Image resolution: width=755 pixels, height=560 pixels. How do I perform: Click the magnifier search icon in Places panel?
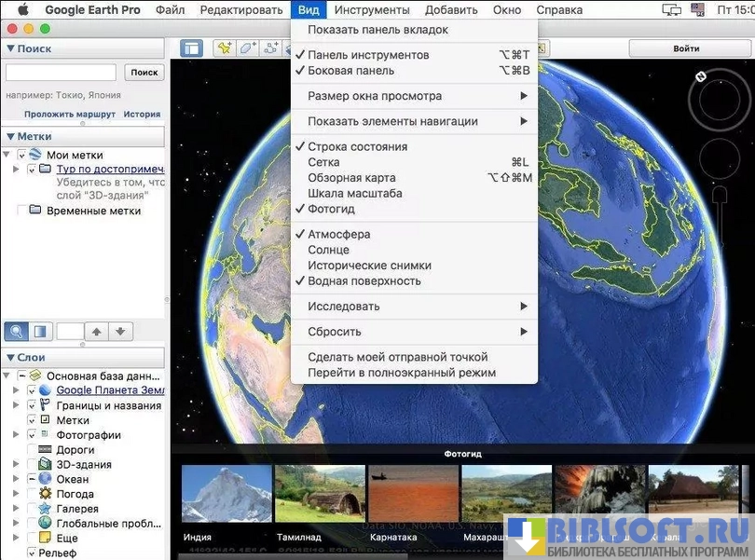click(x=16, y=331)
